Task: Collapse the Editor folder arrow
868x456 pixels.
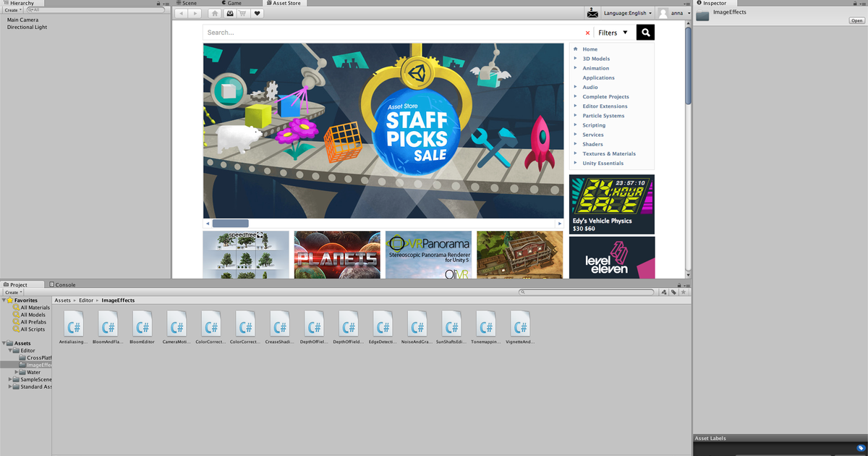Action: point(10,350)
